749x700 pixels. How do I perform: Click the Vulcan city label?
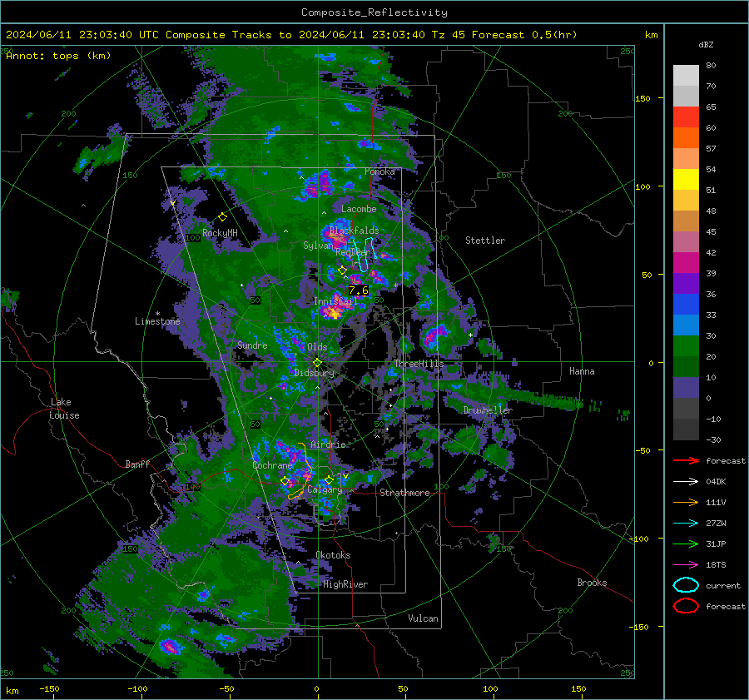point(424,618)
